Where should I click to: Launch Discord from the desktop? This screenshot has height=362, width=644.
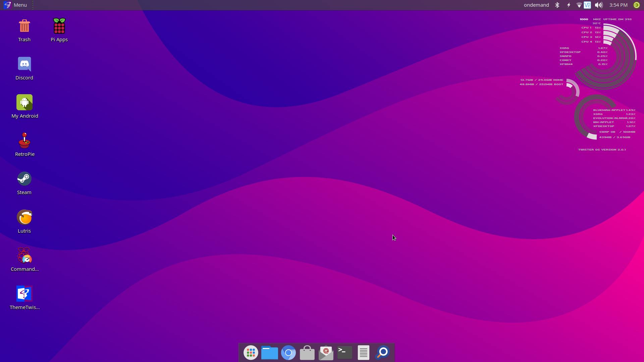click(x=24, y=64)
